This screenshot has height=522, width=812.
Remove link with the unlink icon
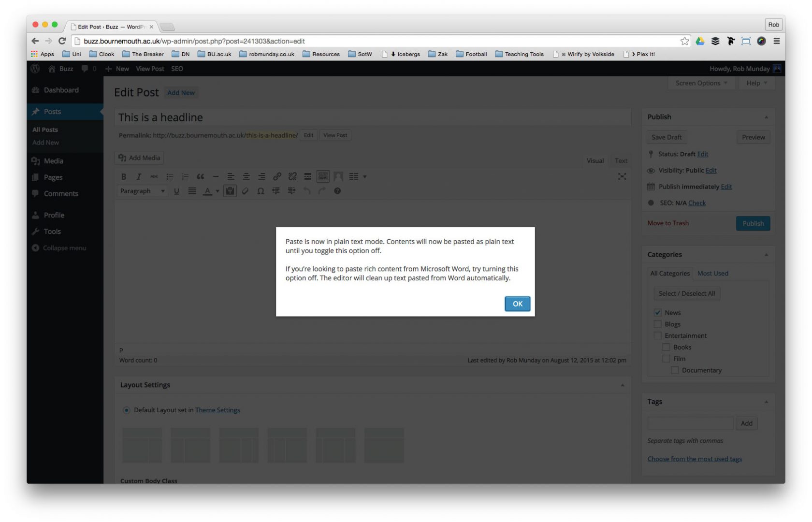[x=292, y=176]
